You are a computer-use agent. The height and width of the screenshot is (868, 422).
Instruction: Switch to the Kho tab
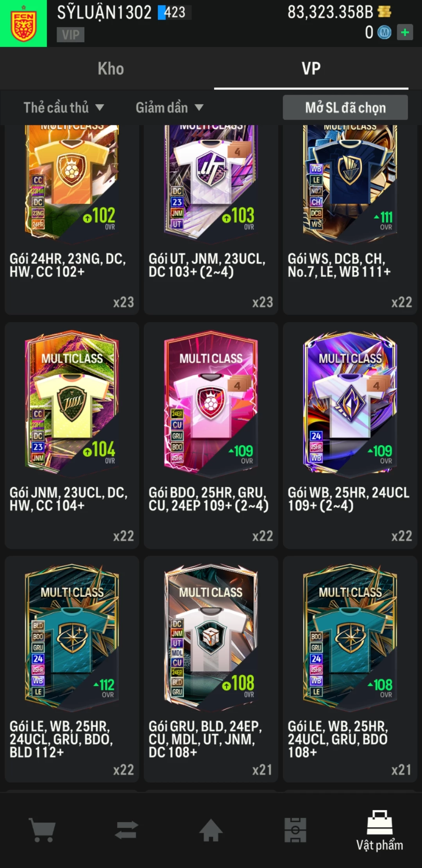click(x=111, y=69)
